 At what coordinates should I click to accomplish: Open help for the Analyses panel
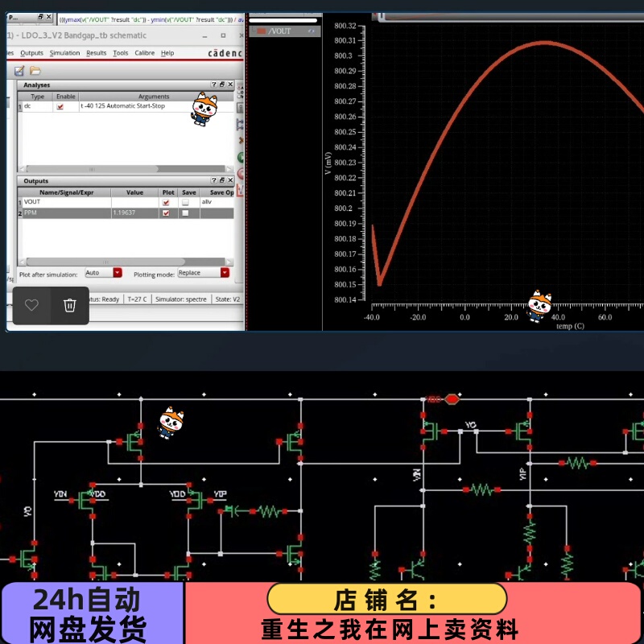[x=213, y=85]
